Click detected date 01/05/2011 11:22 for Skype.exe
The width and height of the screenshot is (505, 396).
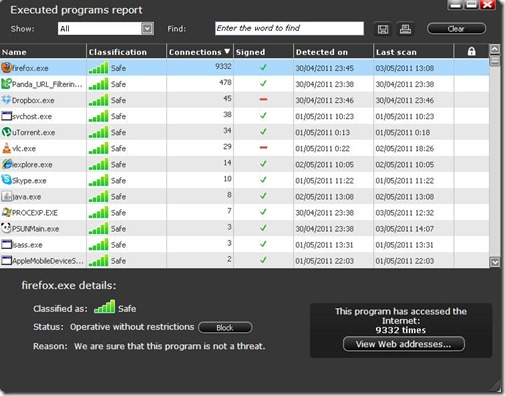pos(324,181)
